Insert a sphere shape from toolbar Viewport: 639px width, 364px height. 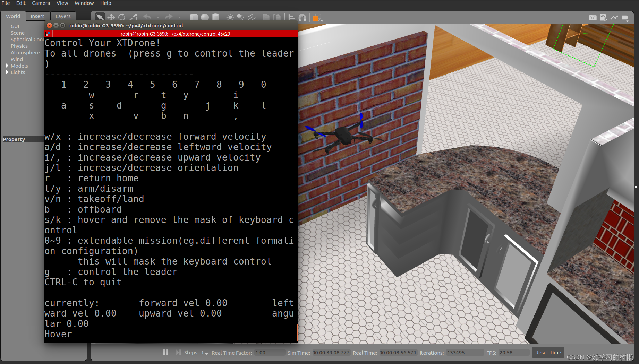click(x=205, y=17)
